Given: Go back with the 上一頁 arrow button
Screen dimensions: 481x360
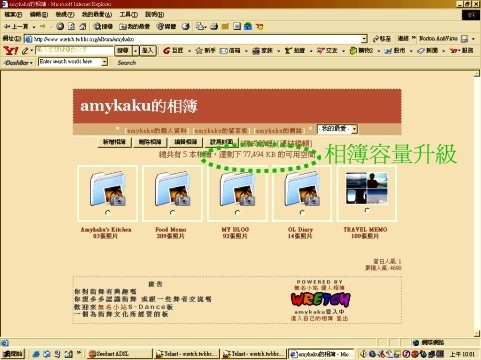Looking at the screenshot, I should 16,26.
